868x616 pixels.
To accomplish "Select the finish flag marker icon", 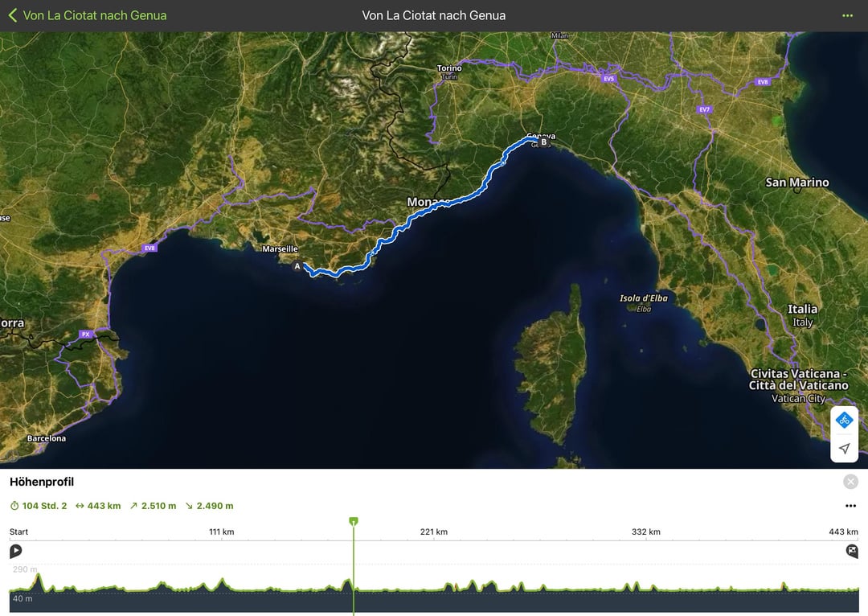I will [852, 551].
